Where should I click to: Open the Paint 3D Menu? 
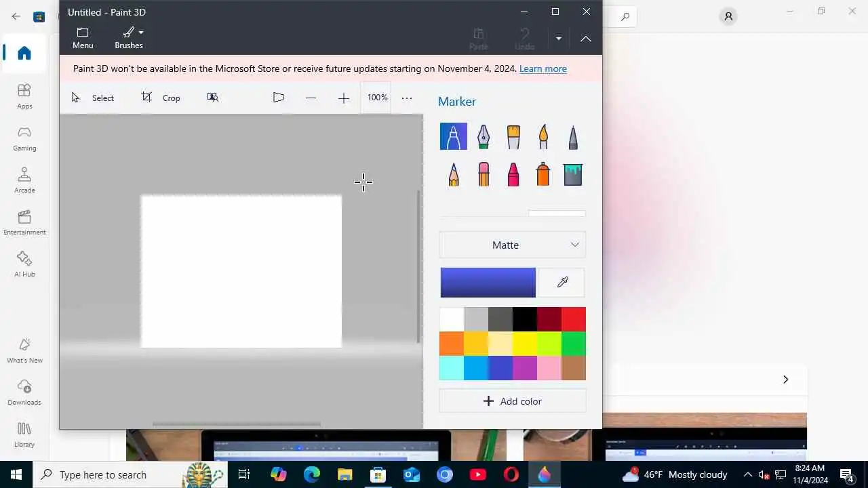coord(83,39)
